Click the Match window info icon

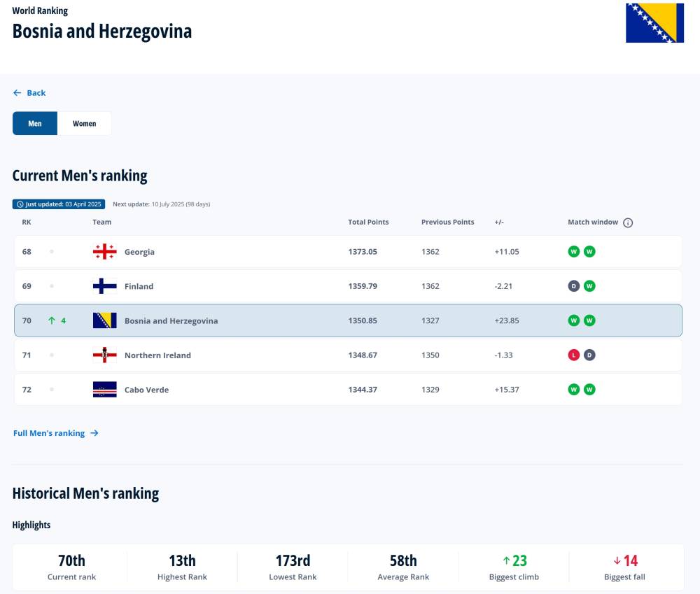point(628,222)
